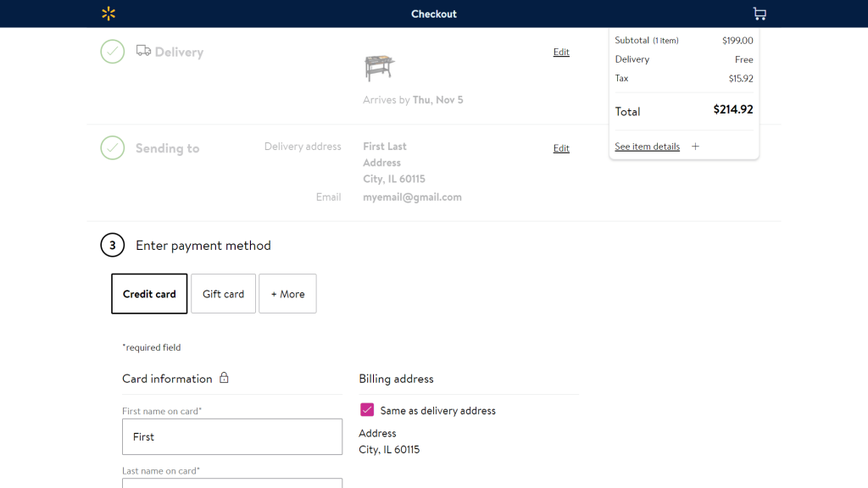Viewport: 868px width, 488px height.
Task: Open the shopping cart icon
Action: [x=759, y=14]
